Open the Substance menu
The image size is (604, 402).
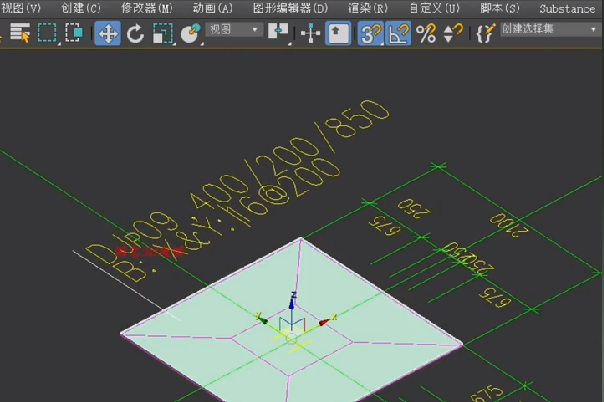tap(566, 8)
